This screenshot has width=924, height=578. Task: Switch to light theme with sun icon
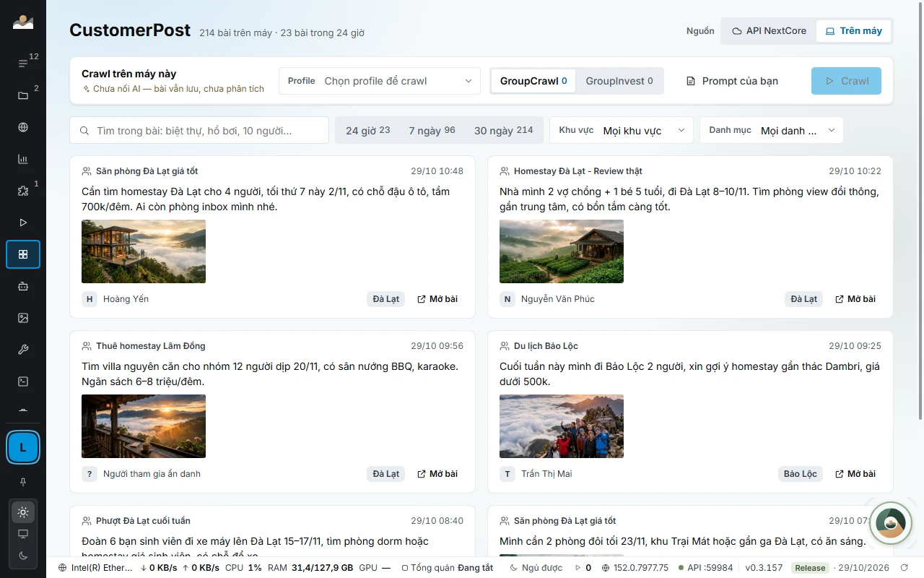(x=23, y=512)
